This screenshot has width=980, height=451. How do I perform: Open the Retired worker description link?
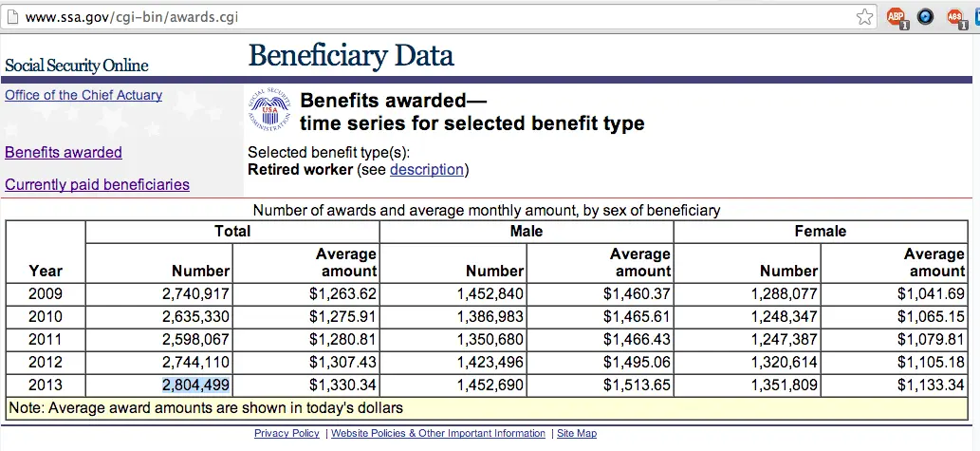click(x=427, y=170)
